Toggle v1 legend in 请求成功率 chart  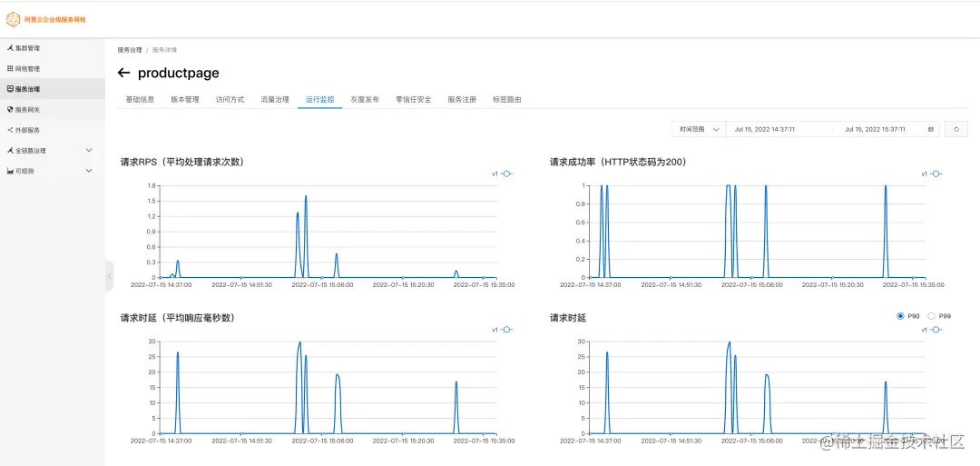(931, 174)
